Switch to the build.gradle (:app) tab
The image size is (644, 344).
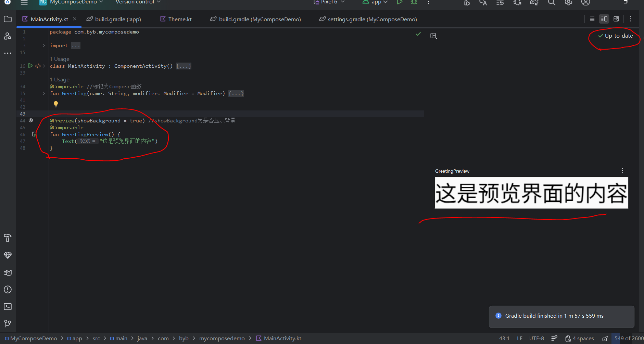[114, 19]
